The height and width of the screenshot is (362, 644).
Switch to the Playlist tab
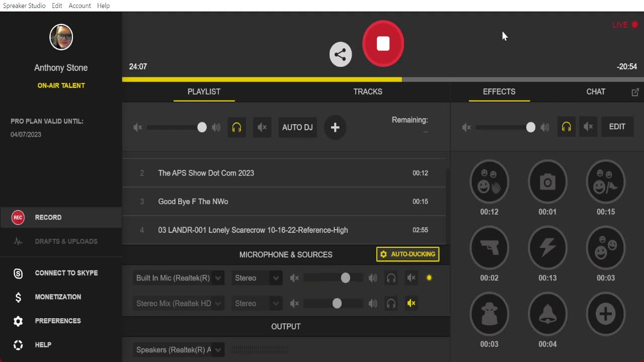pyautogui.click(x=204, y=92)
